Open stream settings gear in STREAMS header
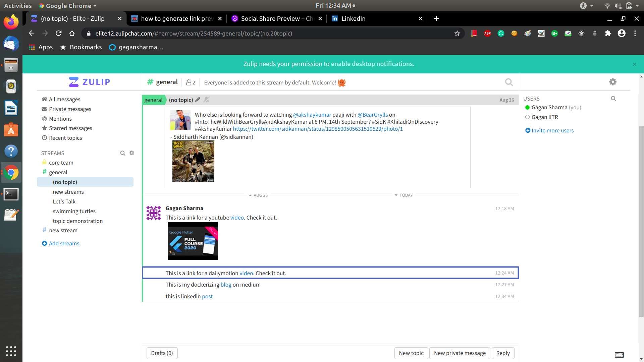Image resolution: width=644 pixels, height=362 pixels. pyautogui.click(x=132, y=153)
